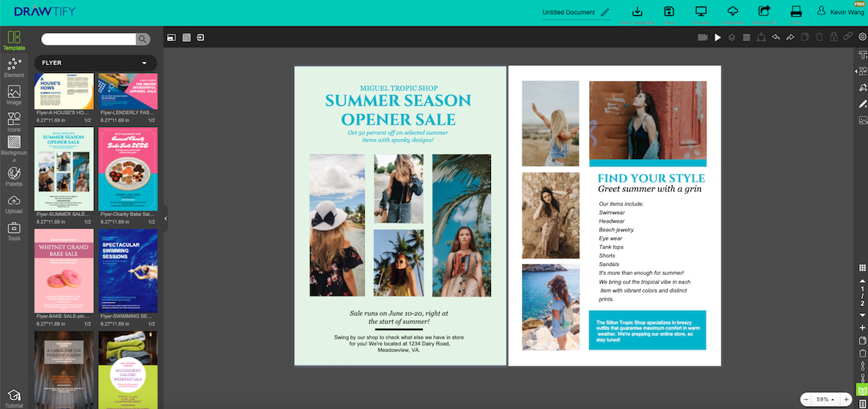Edit the Untitled Document name pencil
This screenshot has width=868, height=409.
click(x=605, y=12)
